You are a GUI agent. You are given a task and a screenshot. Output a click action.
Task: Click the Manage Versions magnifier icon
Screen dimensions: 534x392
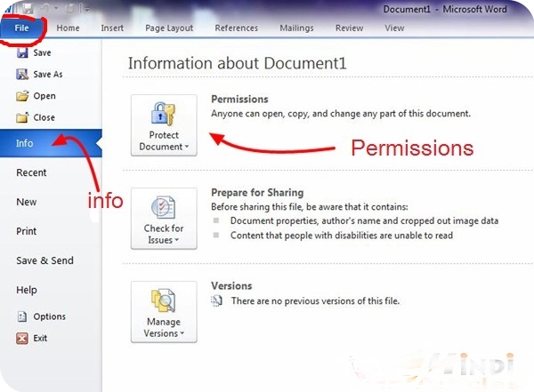click(x=164, y=300)
